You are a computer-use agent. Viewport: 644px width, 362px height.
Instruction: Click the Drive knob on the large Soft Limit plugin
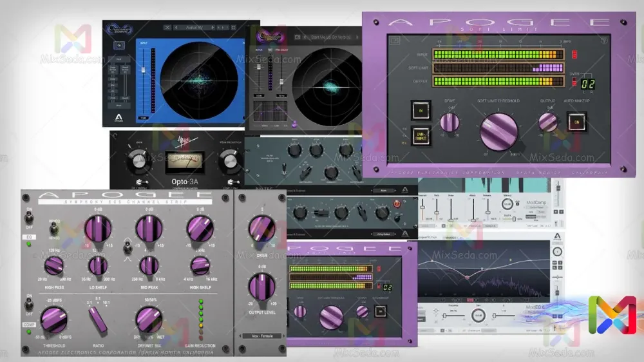pyautogui.click(x=450, y=122)
